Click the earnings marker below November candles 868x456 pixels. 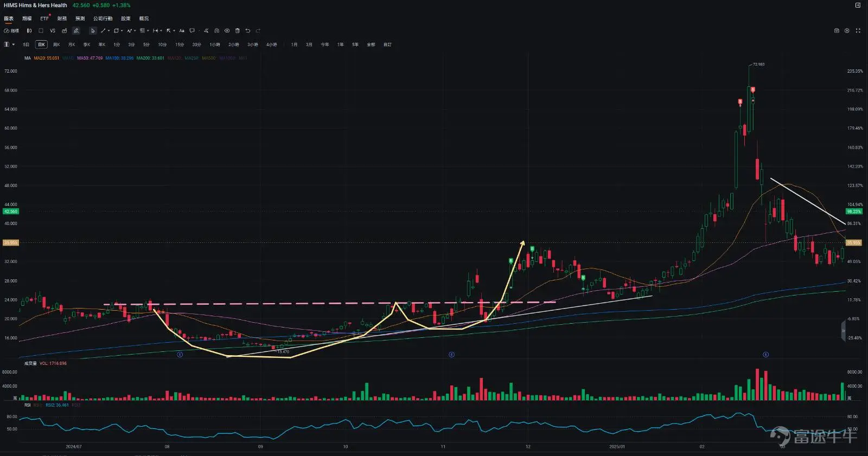[x=451, y=355]
